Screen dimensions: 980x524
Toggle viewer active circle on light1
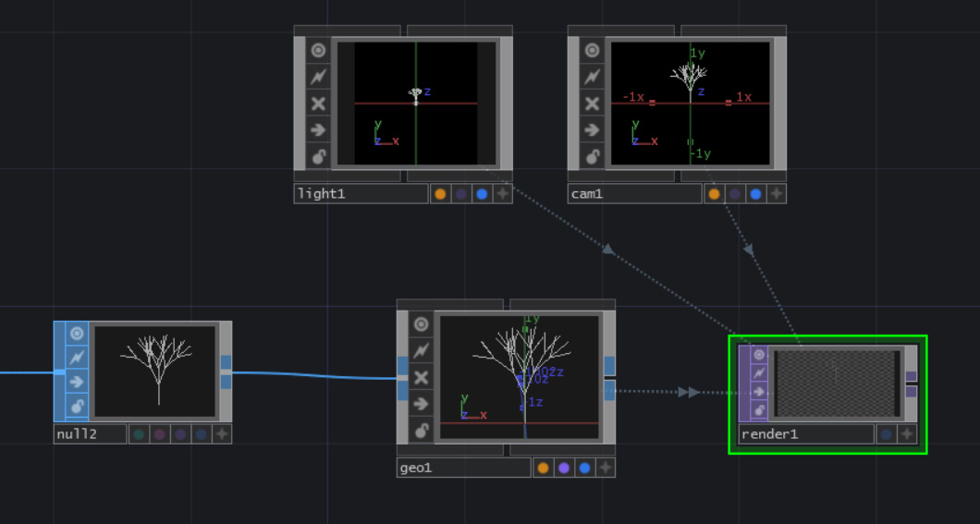tap(318, 51)
